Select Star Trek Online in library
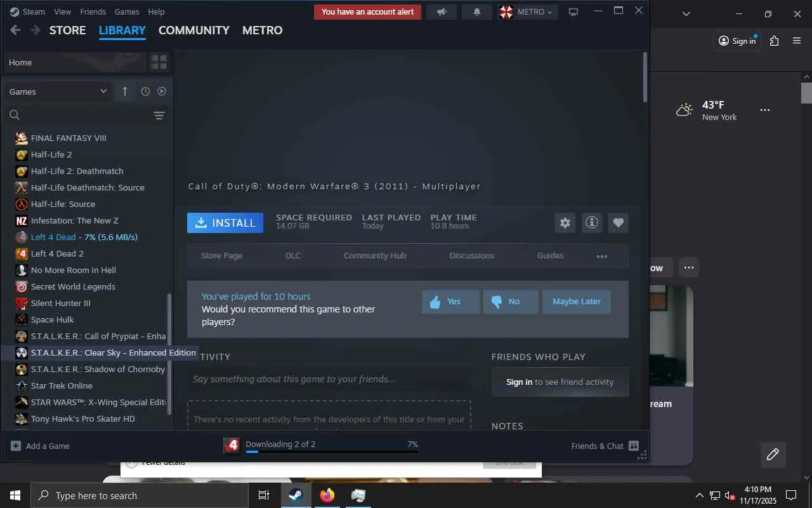 tap(62, 385)
